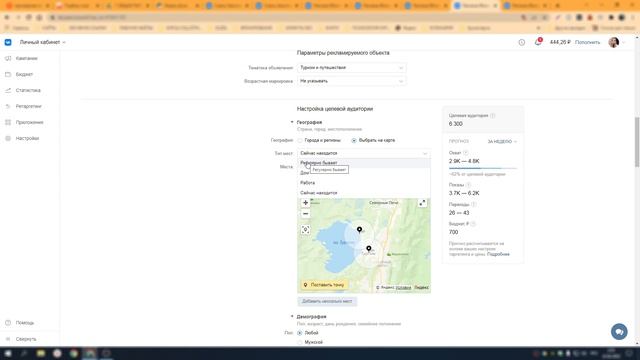Click info icon next to Бюджет

pos(473,224)
